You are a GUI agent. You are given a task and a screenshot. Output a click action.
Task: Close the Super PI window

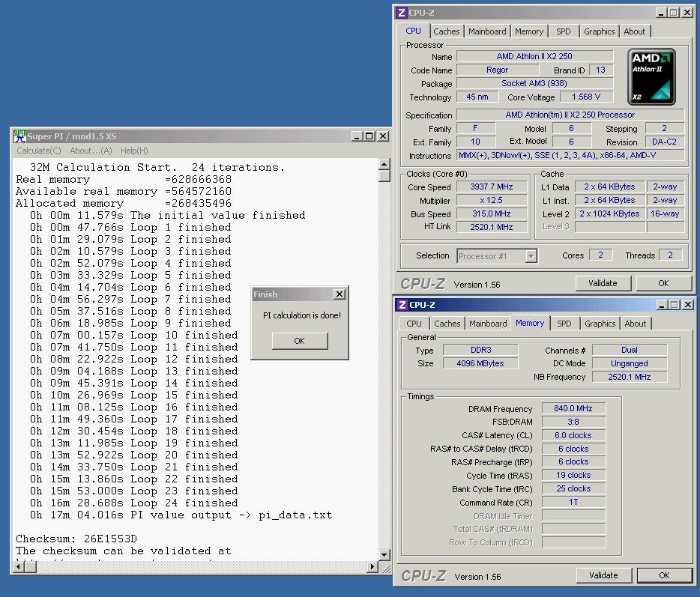(x=383, y=136)
